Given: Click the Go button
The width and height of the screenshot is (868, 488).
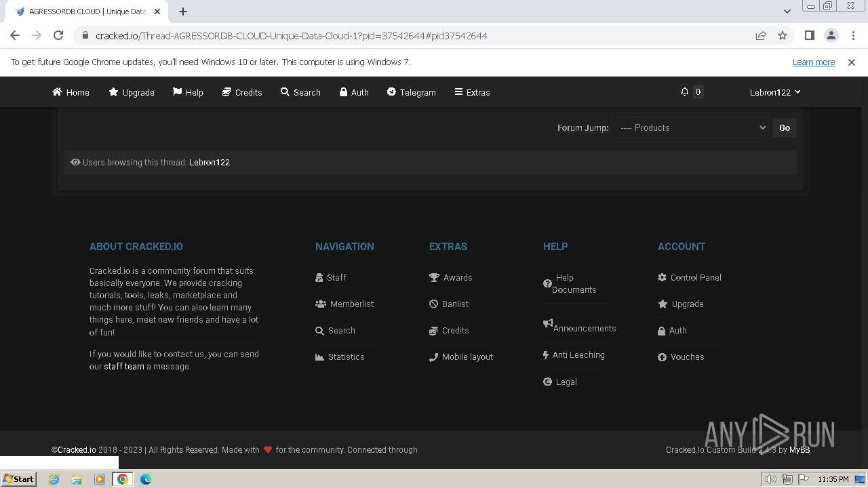Looking at the screenshot, I should [x=785, y=127].
